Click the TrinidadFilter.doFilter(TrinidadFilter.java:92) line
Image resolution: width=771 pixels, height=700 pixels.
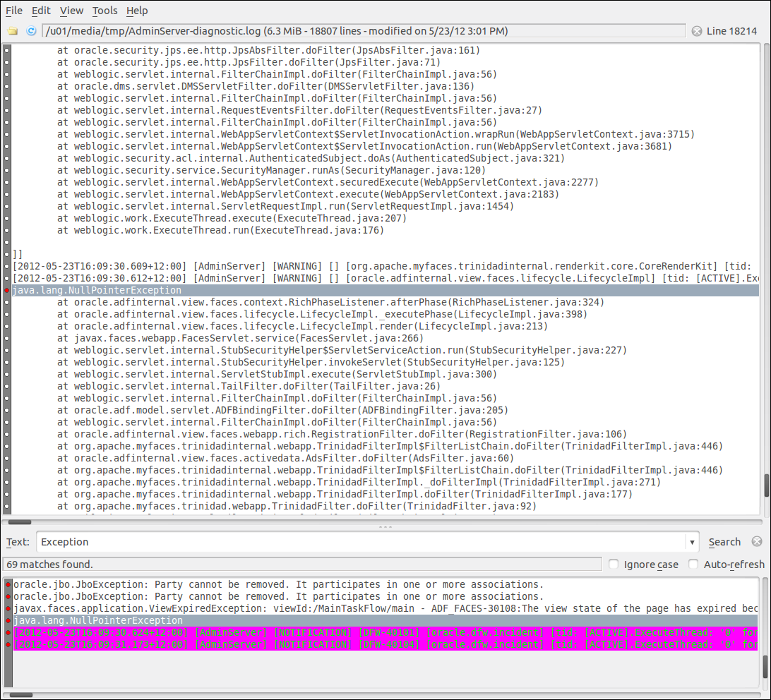297,506
